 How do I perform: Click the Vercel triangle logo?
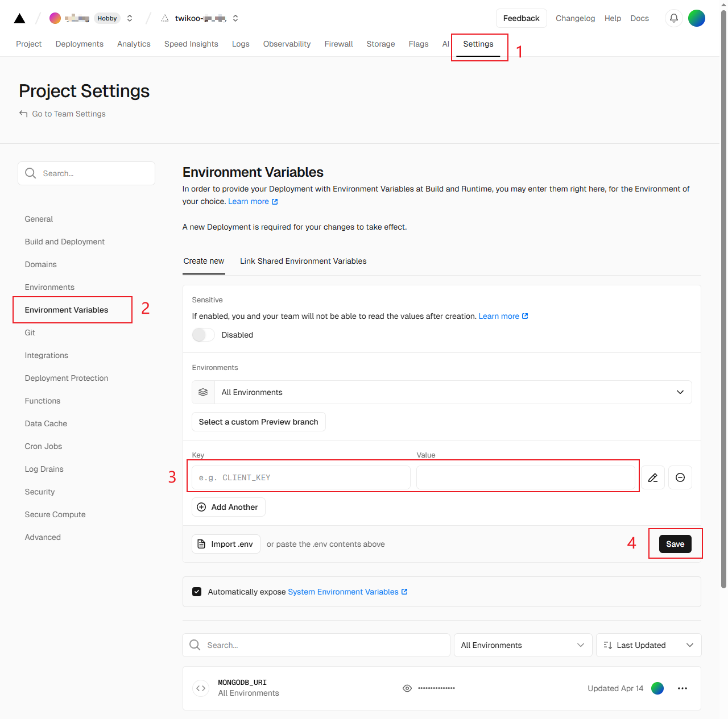click(19, 18)
